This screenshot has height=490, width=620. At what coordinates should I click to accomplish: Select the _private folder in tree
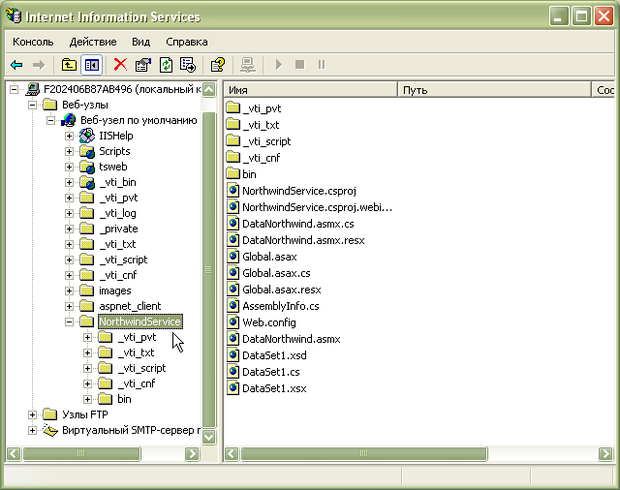click(119, 229)
